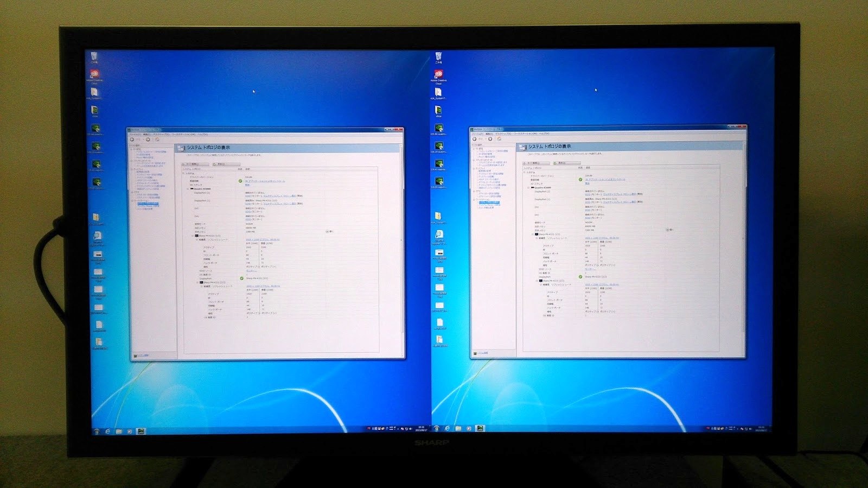Select highlighted システム トポロジの表示 task in left sidebar
The image size is (868, 488).
coord(148,204)
